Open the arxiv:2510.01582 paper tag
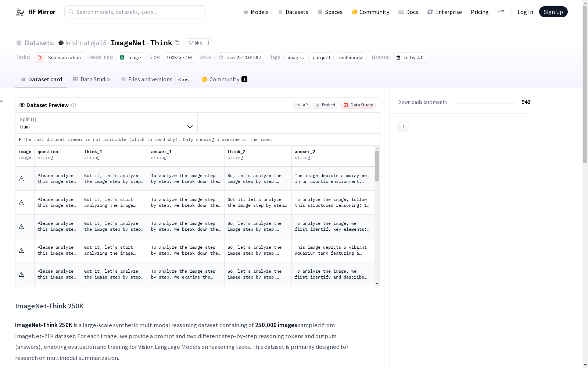This screenshot has width=588, height=368. 240,57
